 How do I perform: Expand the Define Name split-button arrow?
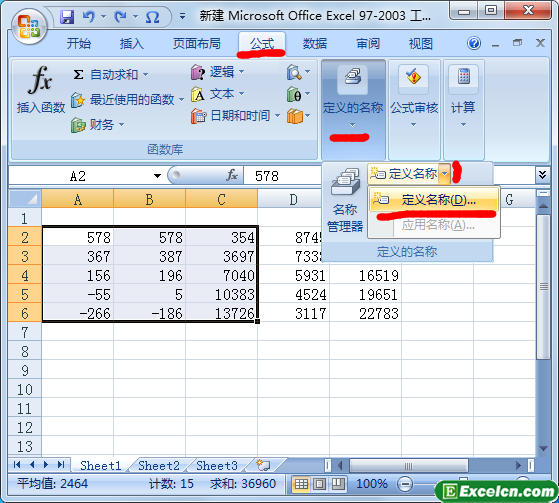pos(444,174)
